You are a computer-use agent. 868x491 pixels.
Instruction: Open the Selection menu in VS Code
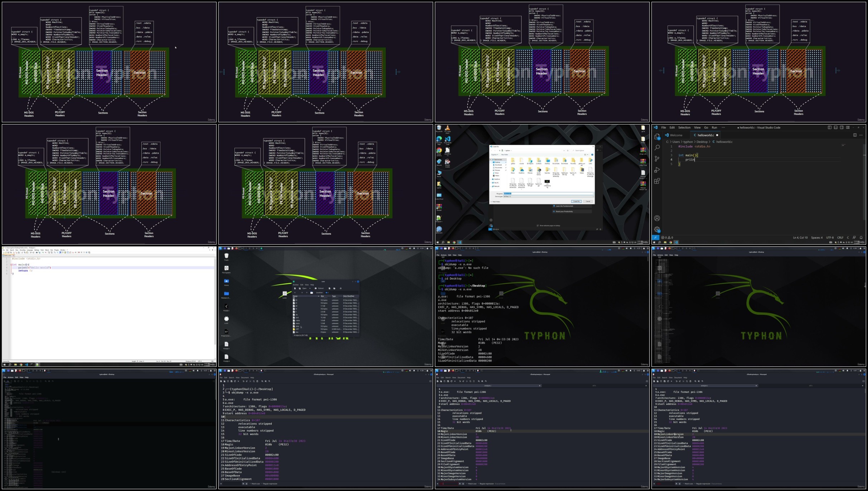(x=684, y=127)
